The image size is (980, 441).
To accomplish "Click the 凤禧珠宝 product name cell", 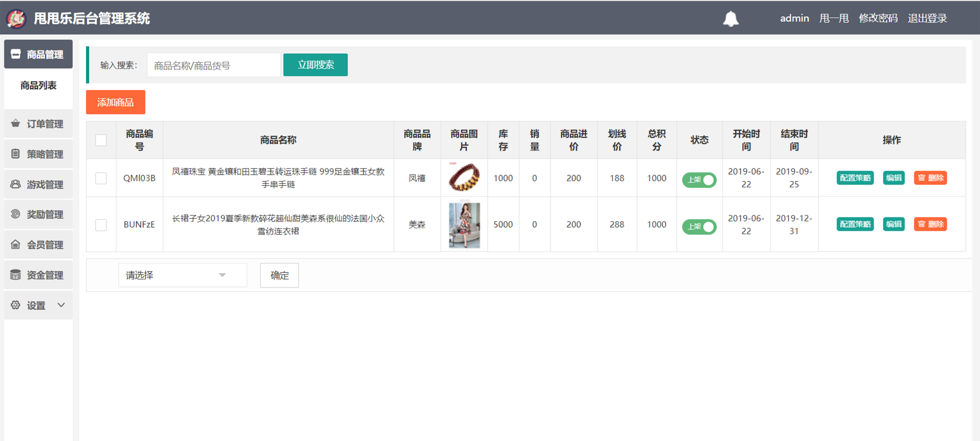I will click(x=278, y=178).
